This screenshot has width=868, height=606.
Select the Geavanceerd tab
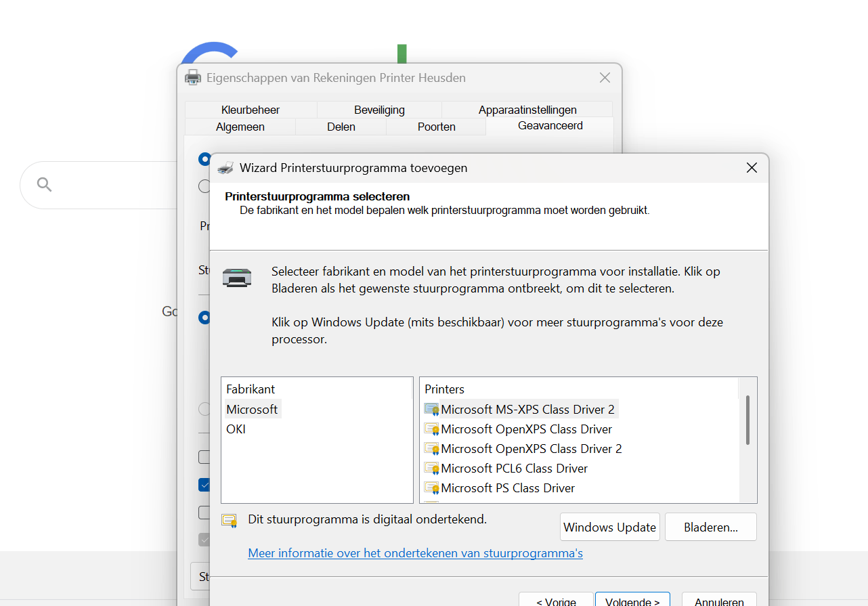coord(550,126)
